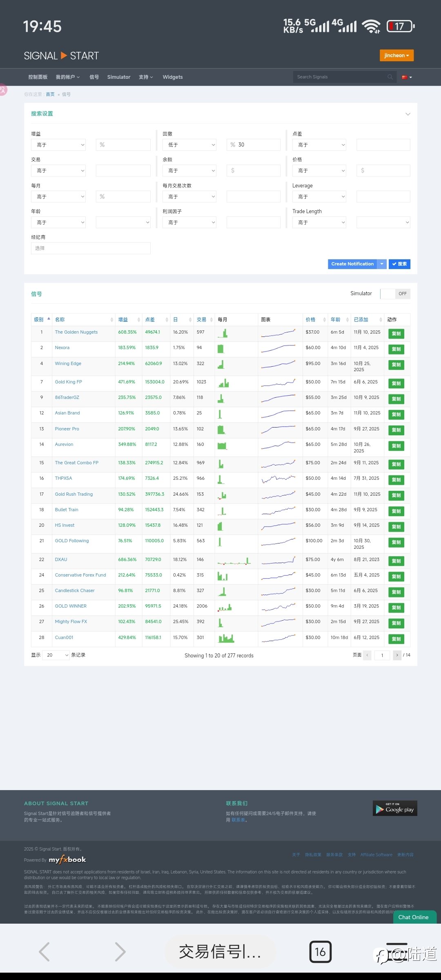The image size is (441, 980).
Task: Click 复制 button for Cuan001 row
Action: (x=396, y=639)
